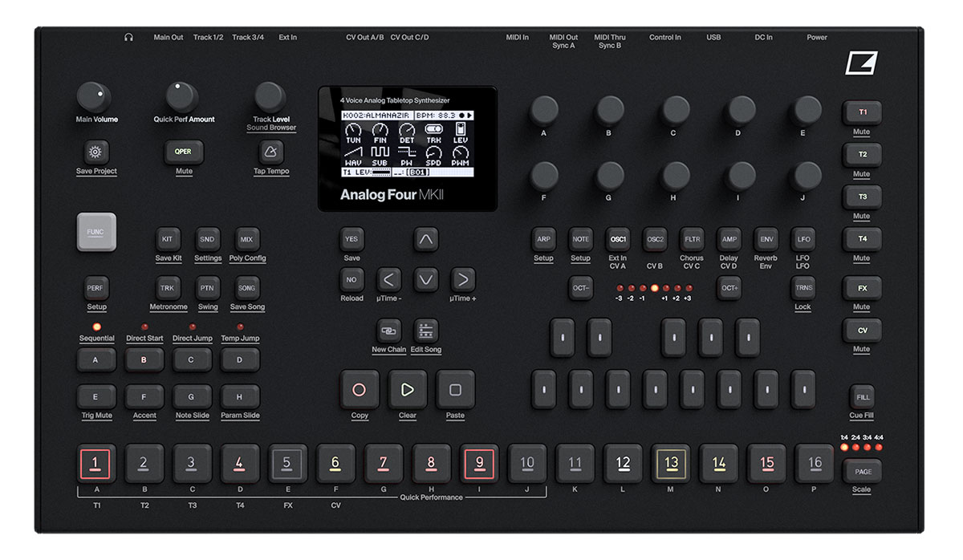Mute the CV track
The image size is (963, 560).
(x=862, y=330)
